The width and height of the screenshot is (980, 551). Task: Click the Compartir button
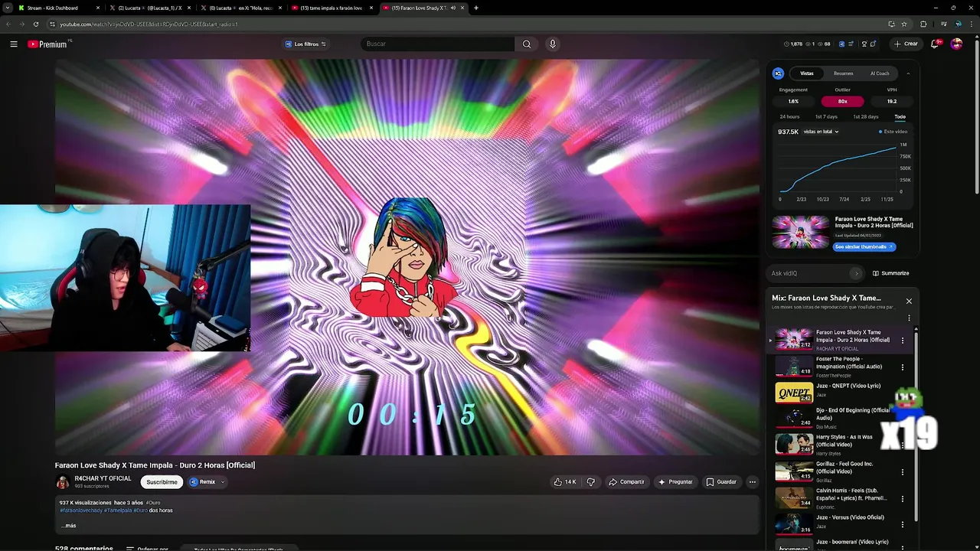[626, 482]
